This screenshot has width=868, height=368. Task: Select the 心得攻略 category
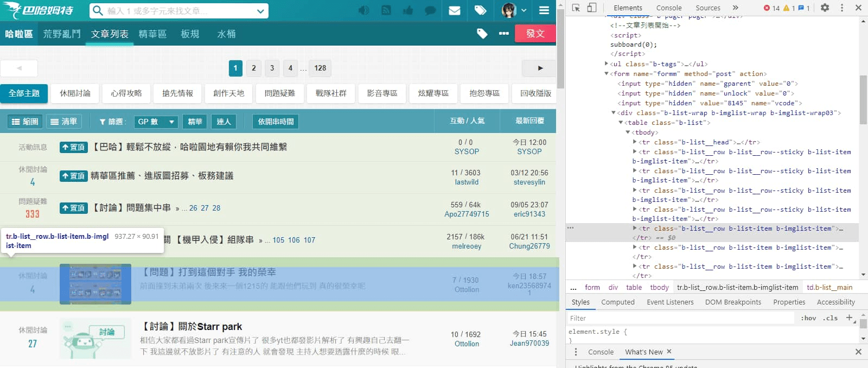pyautogui.click(x=126, y=93)
